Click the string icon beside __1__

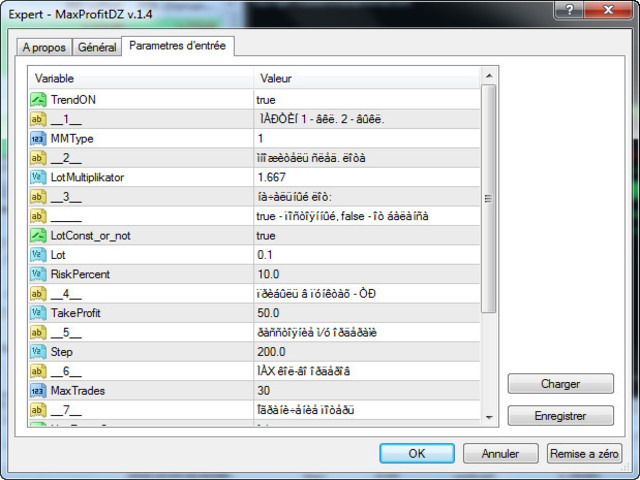pyautogui.click(x=38, y=119)
